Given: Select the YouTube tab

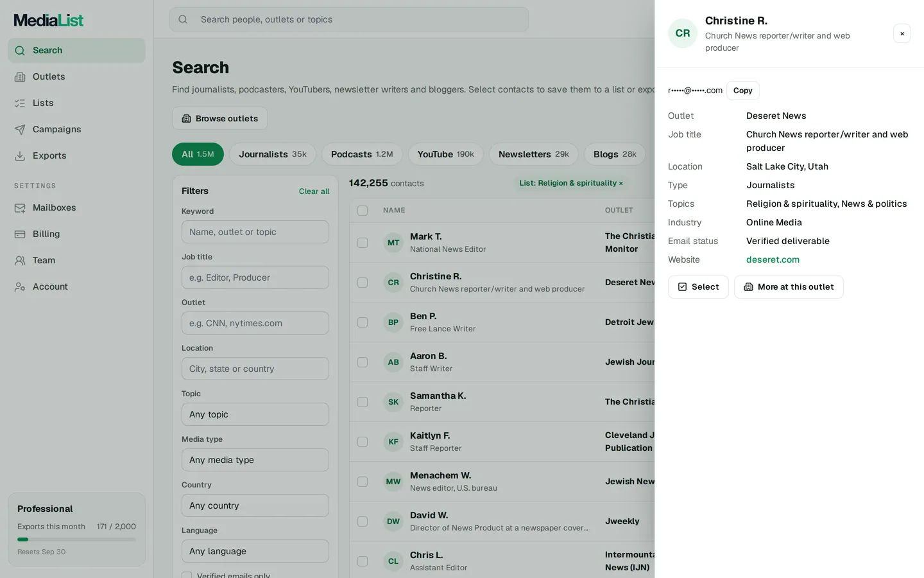Looking at the screenshot, I should [446, 154].
